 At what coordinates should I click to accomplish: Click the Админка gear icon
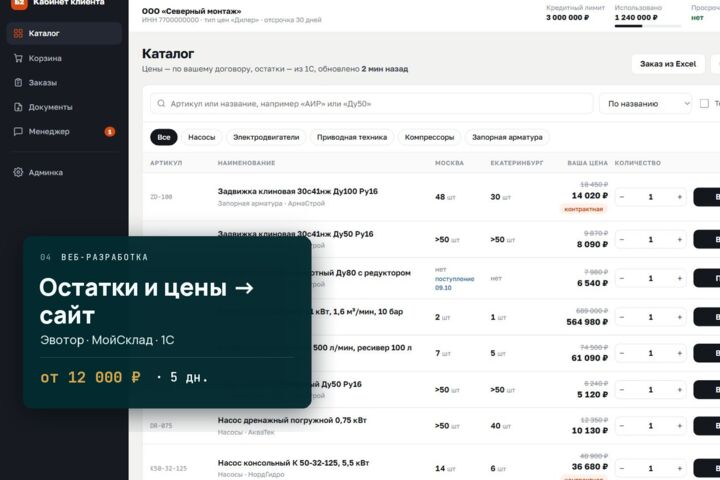point(18,172)
